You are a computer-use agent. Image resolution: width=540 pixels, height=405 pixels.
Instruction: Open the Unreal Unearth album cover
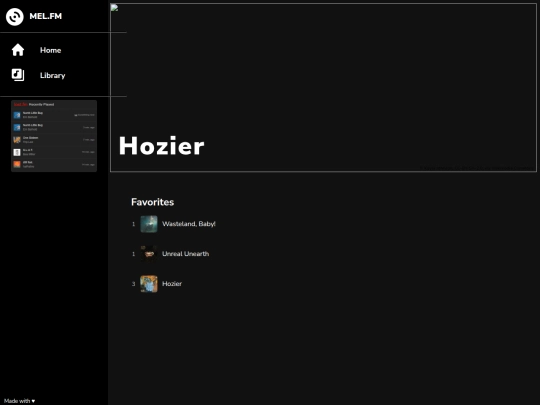(x=149, y=254)
